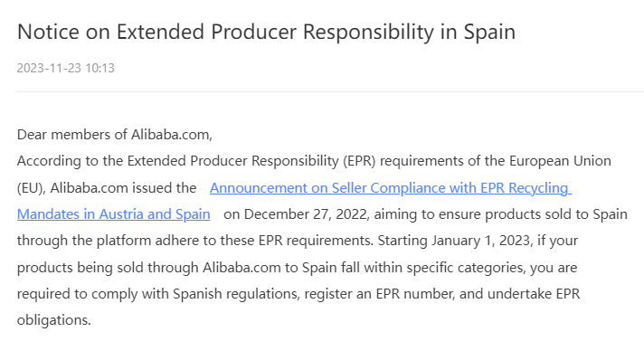Open the Announcement on Seller Compliance link
Screen dimensions: 644x351
(390, 188)
